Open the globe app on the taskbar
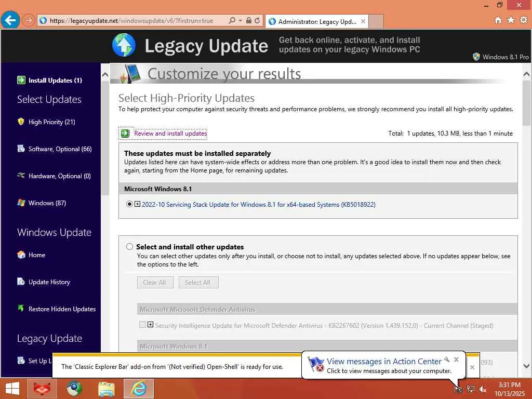532x399 pixels. [74, 389]
